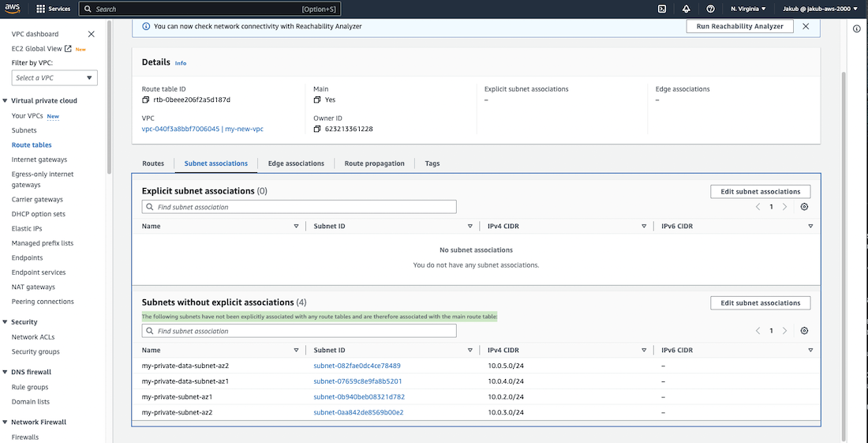Collapse the Virtual private cloud section
Image resolution: width=868 pixels, height=443 pixels.
click(6, 101)
